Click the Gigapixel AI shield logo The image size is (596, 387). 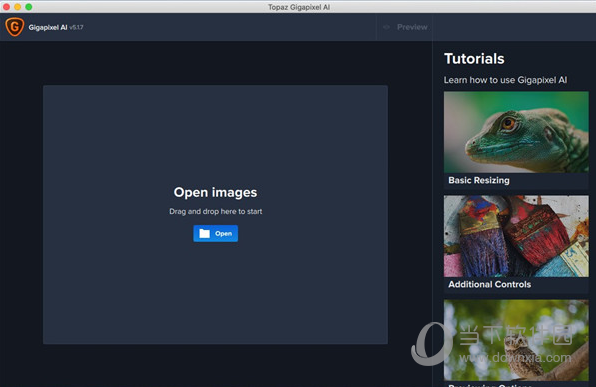pyautogui.click(x=14, y=27)
